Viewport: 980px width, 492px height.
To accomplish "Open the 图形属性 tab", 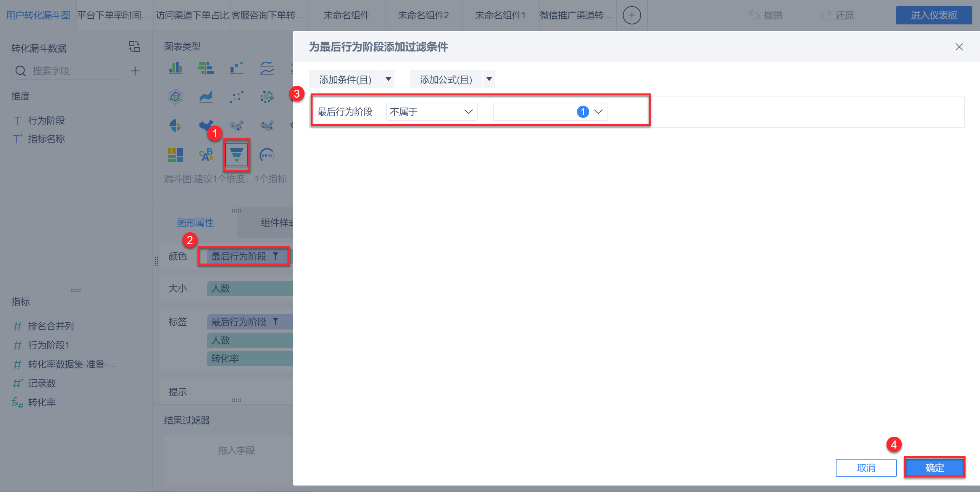I will pos(195,222).
